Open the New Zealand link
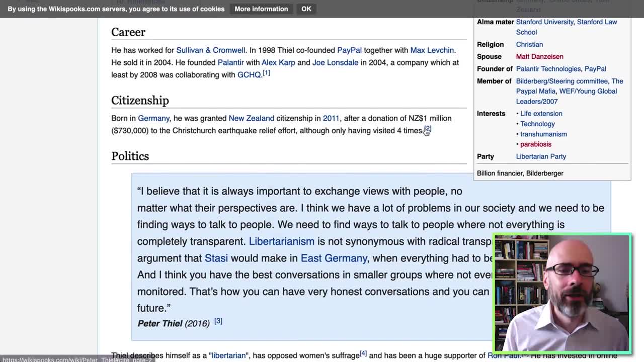Viewport: 644px width, 362px height. point(251,118)
